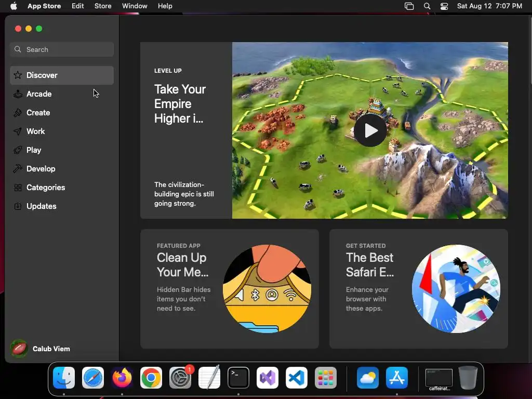Play the Civilization featured video
532x399 pixels.
pyautogui.click(x=370, y=130)
